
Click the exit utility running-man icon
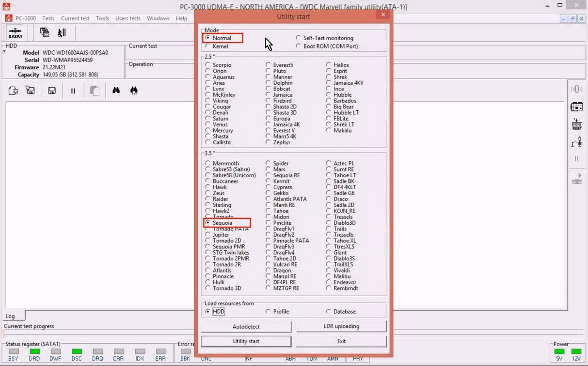(x=62, y=32)
